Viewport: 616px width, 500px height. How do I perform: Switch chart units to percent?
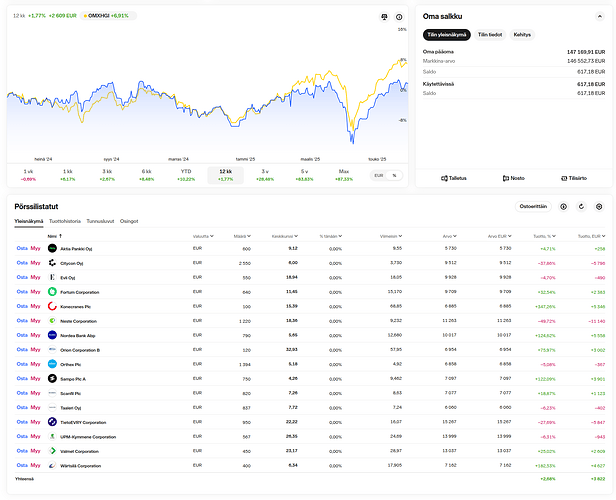click(x=393, y=175)
